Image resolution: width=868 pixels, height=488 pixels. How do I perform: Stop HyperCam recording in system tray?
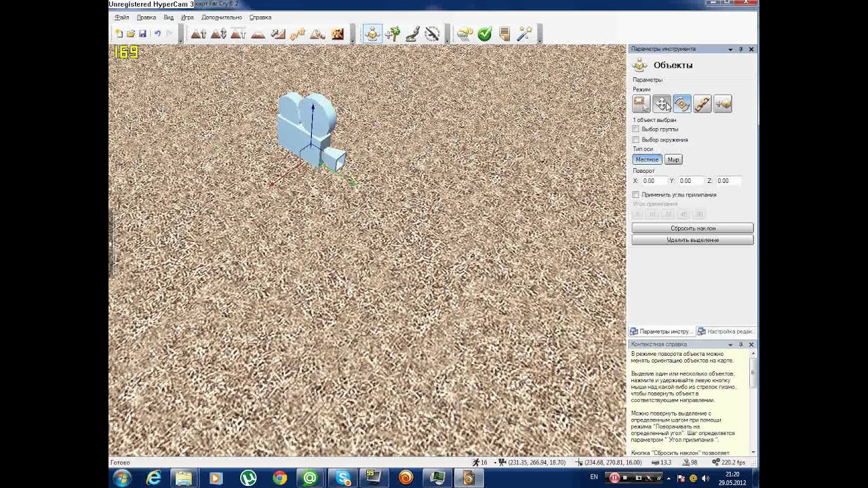(625, 478)
